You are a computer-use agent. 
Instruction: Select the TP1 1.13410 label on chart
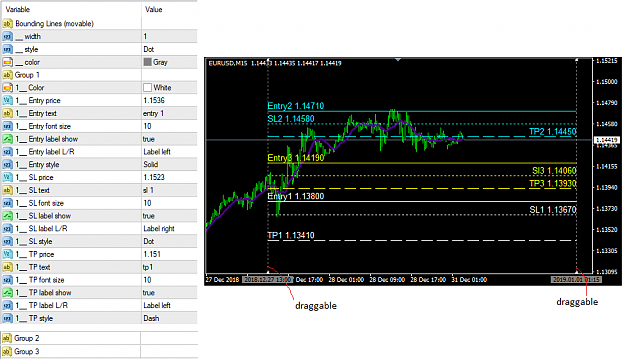(x=291, y=236)
